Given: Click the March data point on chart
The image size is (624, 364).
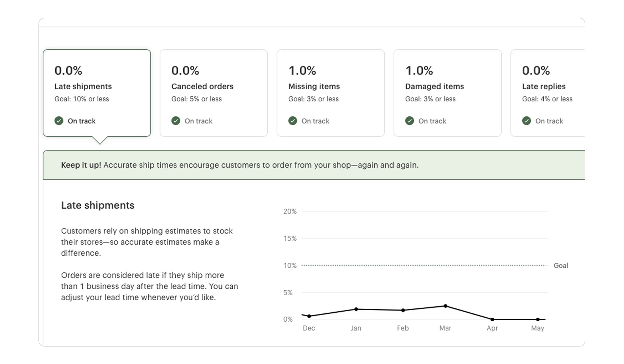Looking at the screenshot, I should tap(445, 306).
